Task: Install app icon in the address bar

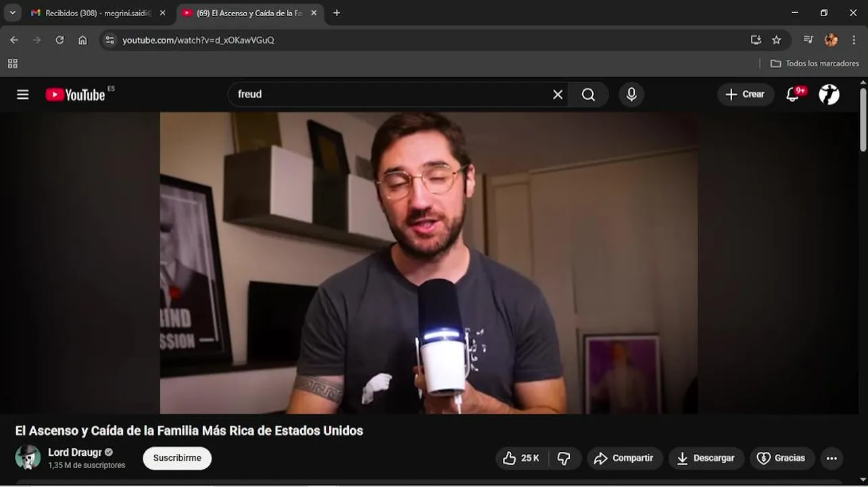Action: [x=756, y=40]
